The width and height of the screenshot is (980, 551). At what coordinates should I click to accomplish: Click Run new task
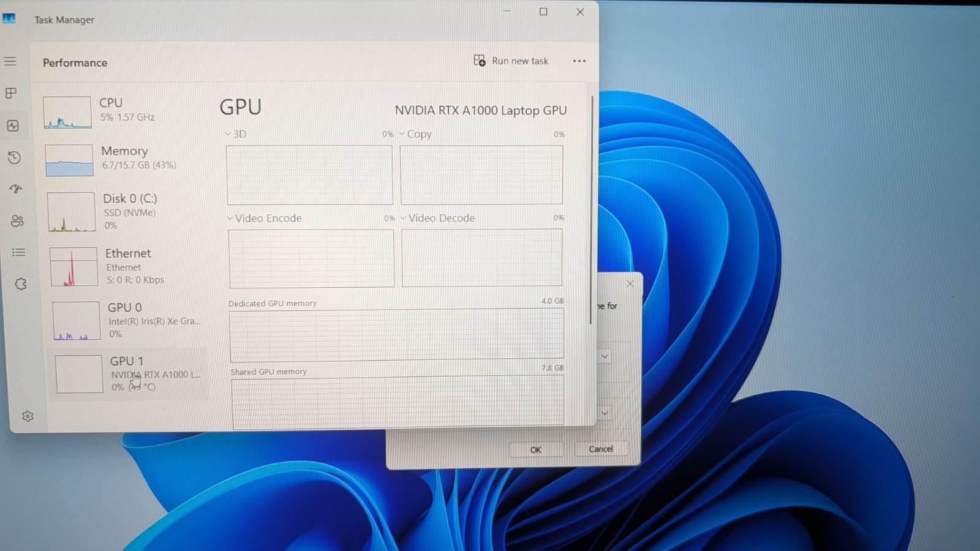[511, 61]
